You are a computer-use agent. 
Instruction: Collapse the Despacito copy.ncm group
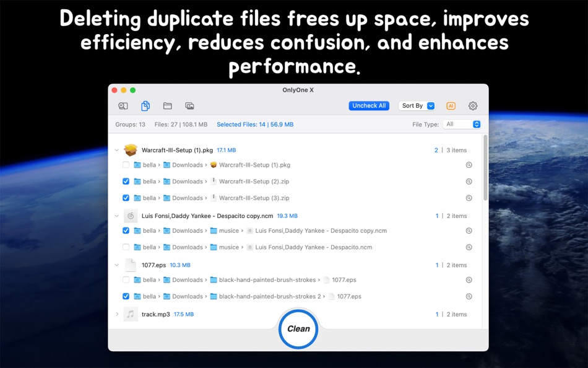click(x=116, y=216)
